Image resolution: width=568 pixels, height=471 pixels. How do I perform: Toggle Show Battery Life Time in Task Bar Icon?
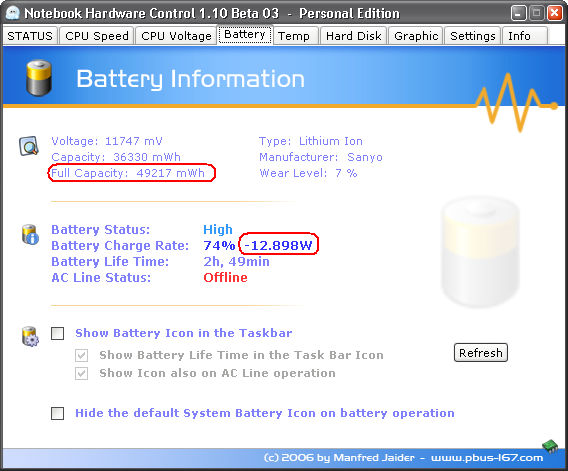click(82, 355)
